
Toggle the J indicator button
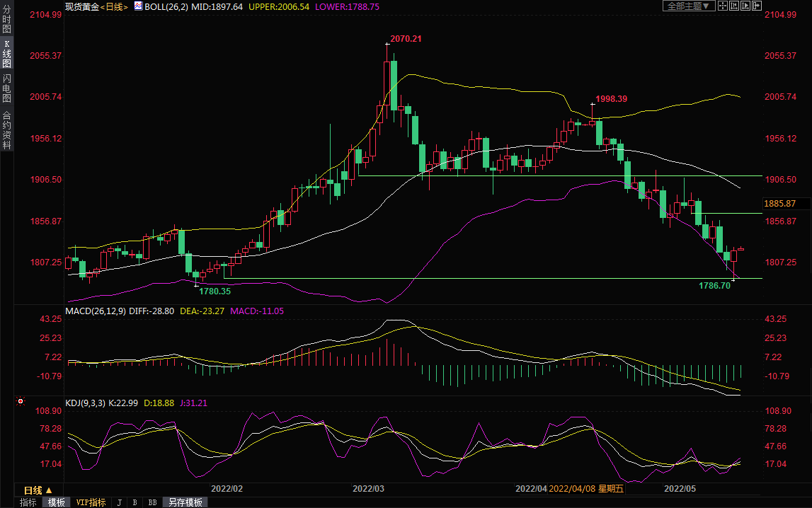pyautogui.click(x=119, y=502)
